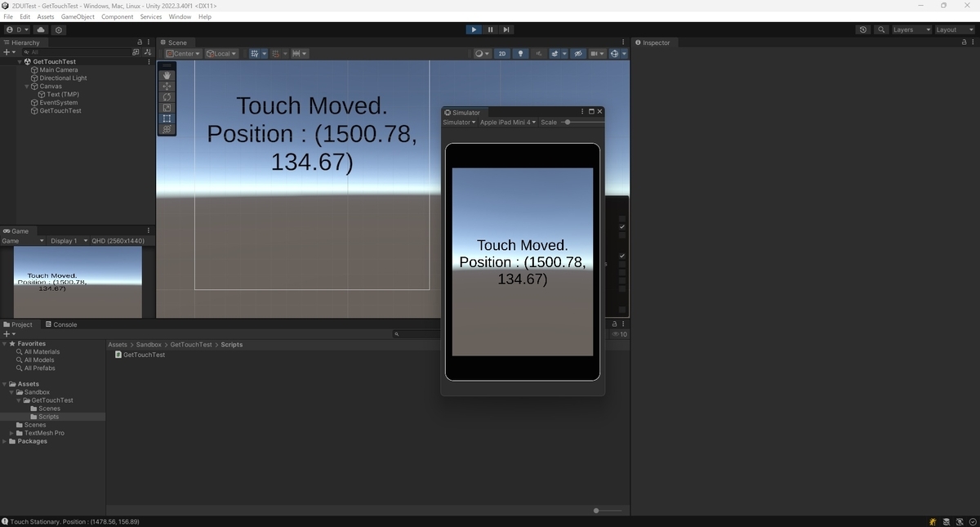Open the GameObject menu

(x=78, y=16)
